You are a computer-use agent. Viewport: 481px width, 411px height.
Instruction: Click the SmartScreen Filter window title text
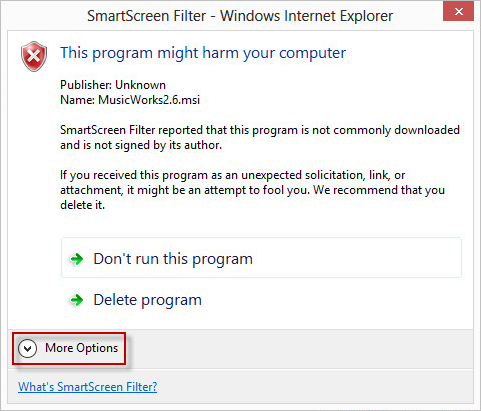point(240,16)
